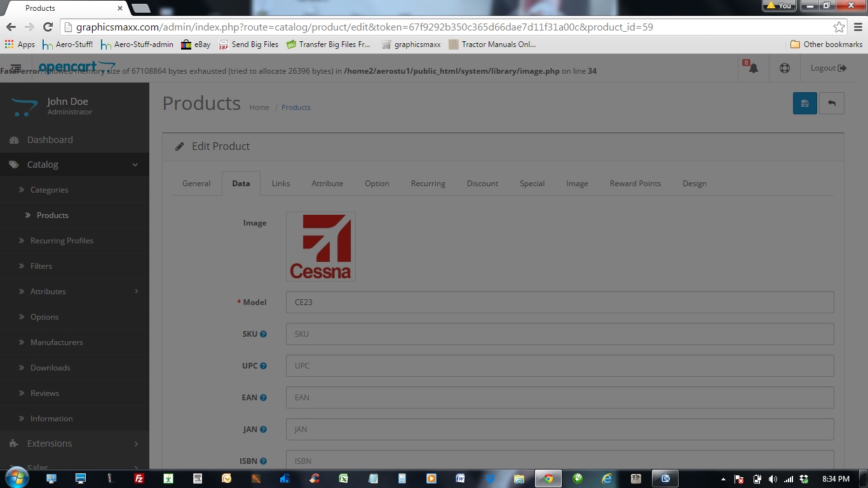
Task: Click the EAN help question icon
Action: tap(263, 397)
